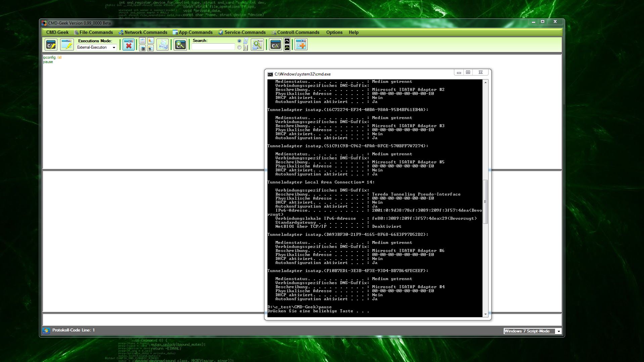Open the Controll-Commands menu

pos(295,33)
